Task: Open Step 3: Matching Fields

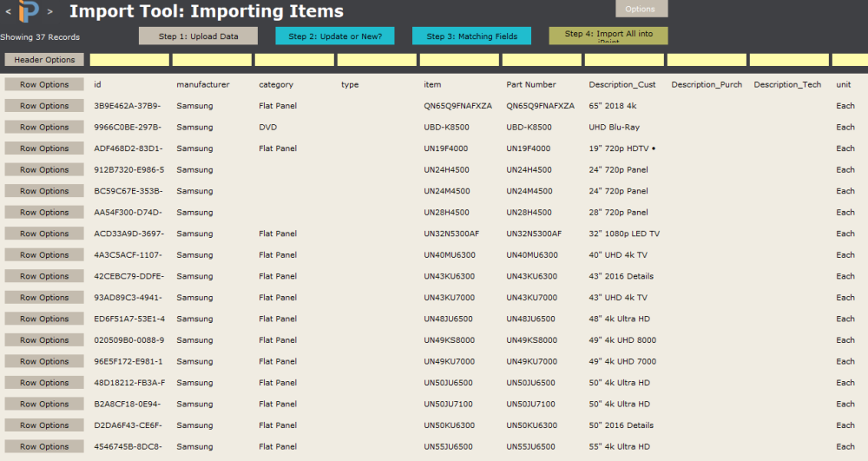Action: 471,36
